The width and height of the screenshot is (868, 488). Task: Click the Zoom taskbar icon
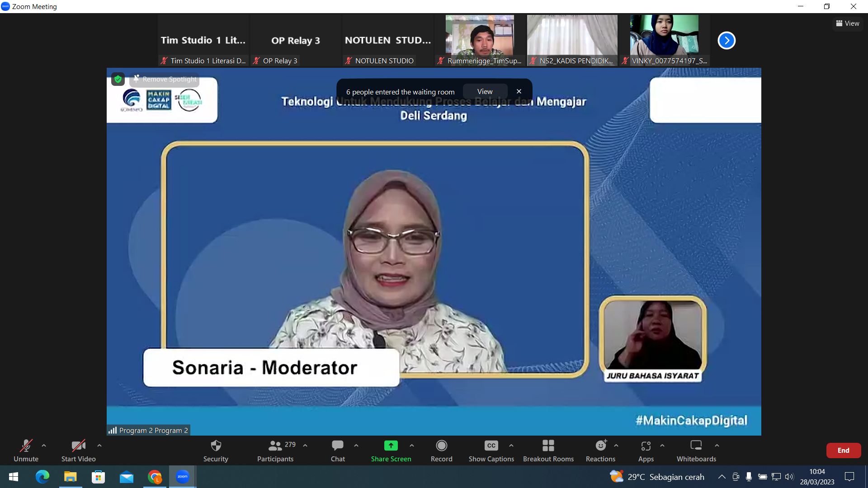[183, 477]
